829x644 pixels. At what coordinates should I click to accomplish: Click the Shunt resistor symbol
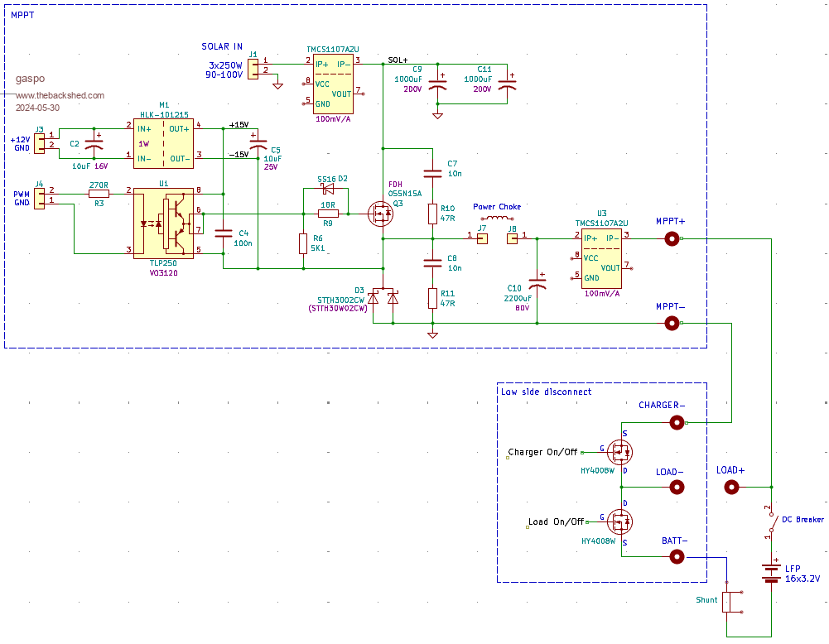(727, 602)
